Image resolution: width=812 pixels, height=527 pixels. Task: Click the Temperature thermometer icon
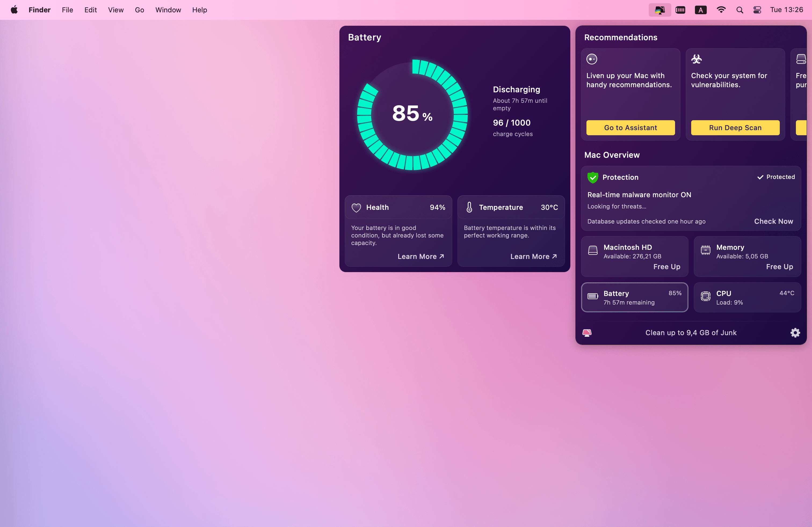(x=469, y=207)
